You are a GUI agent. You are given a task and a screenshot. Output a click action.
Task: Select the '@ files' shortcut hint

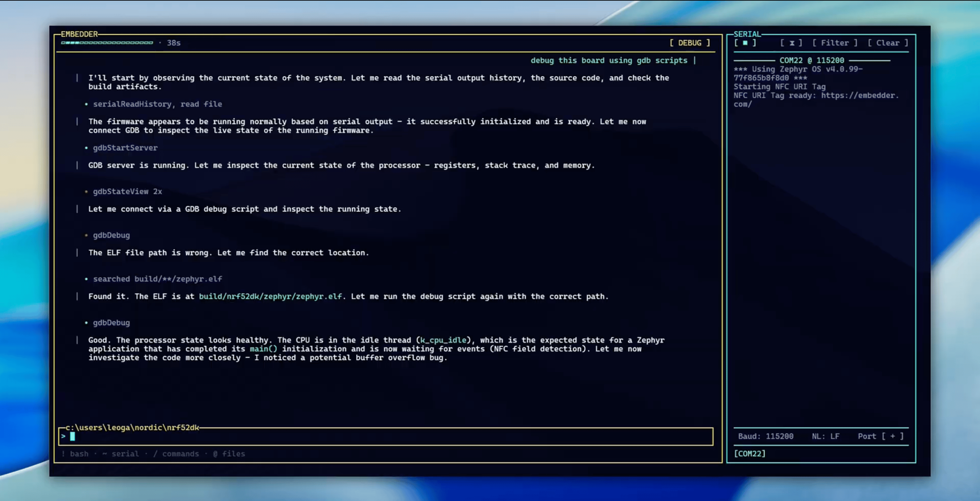point(229,454)
